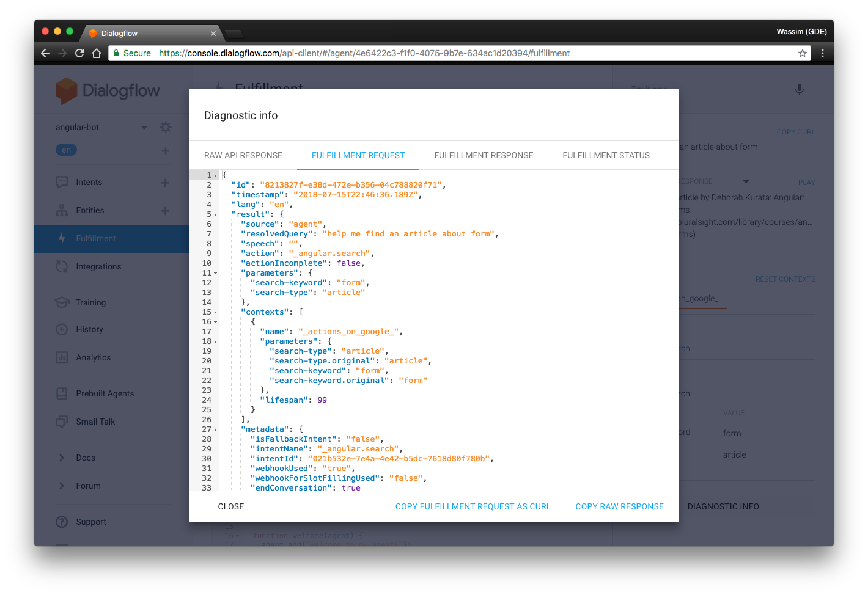Expand the Forum sidebar chevron
This screenshot has width=868, height=595.
click(62, 486)
